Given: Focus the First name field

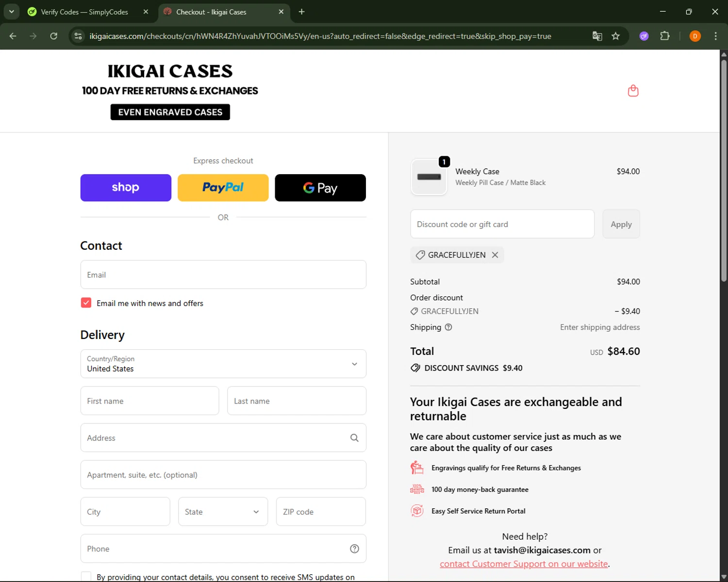Looking at the screenshot, I should 149,401.
